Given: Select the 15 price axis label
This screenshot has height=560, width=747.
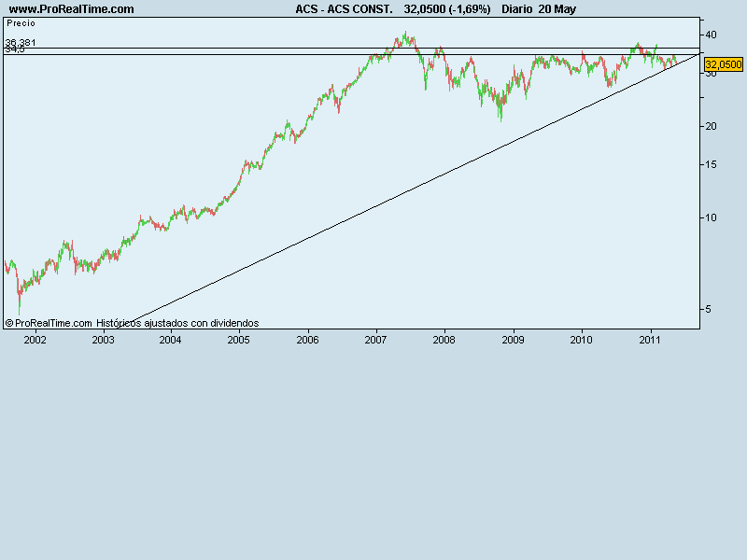Looking at the screenshot, I should point(711,164).
